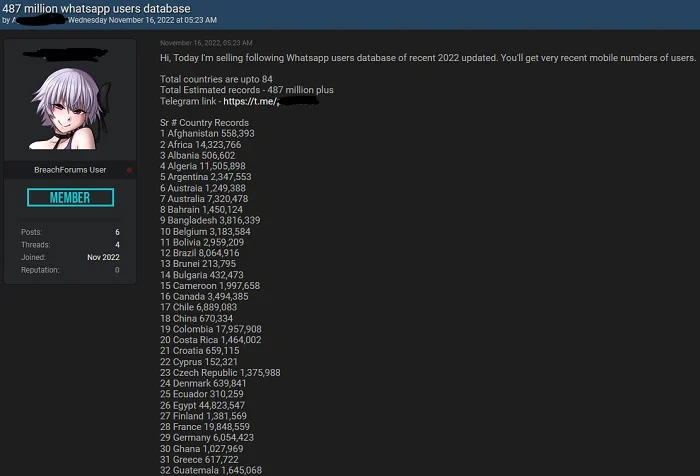Open the Telegram https://t.me/ link

click(250, 102)
